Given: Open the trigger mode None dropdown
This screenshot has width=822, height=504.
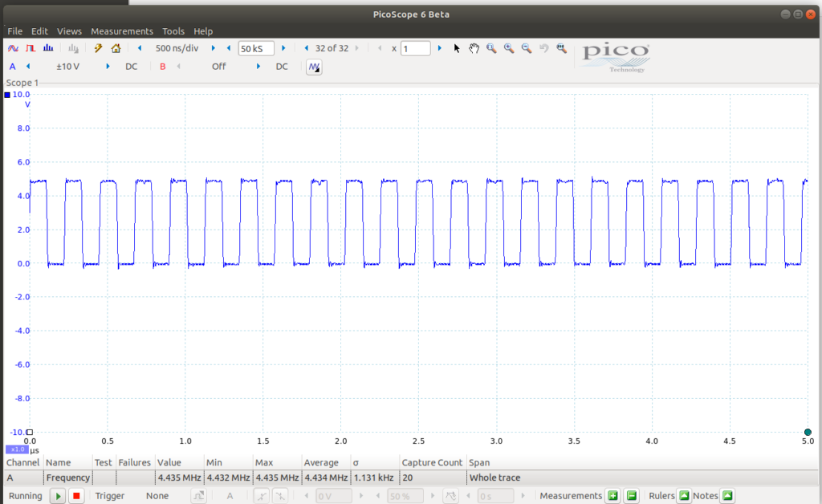Looking at the screenshot, I should (x=157, y=496).
